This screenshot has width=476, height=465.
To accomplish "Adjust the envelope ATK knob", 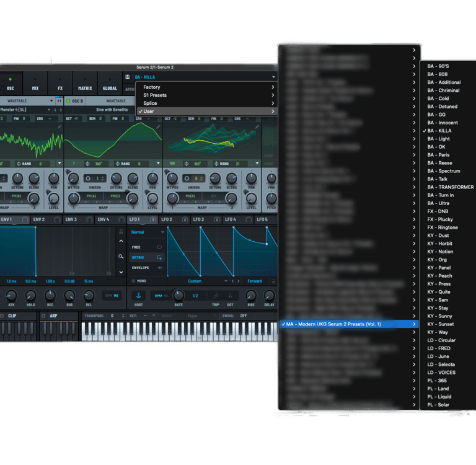I will click(x=12, y=295).
